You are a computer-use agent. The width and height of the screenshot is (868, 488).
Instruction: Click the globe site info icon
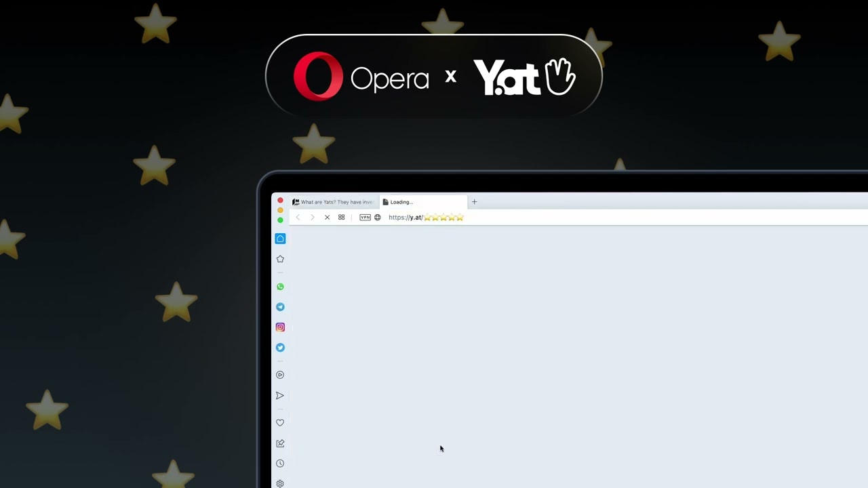[378, 218]
